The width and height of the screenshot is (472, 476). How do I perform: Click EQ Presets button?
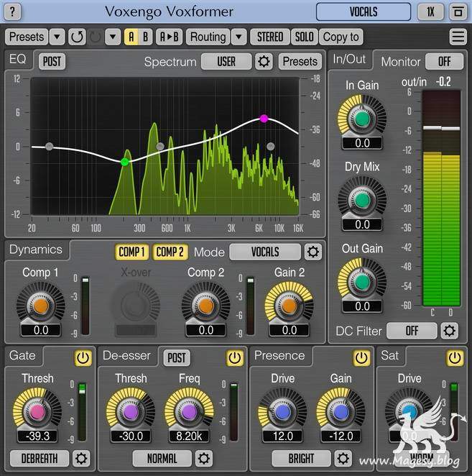click(300, 62)
